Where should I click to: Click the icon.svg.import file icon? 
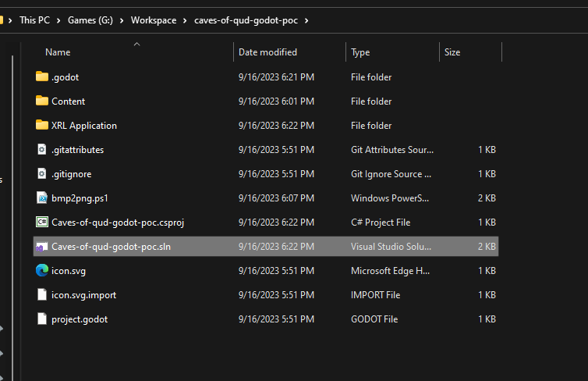42,294
